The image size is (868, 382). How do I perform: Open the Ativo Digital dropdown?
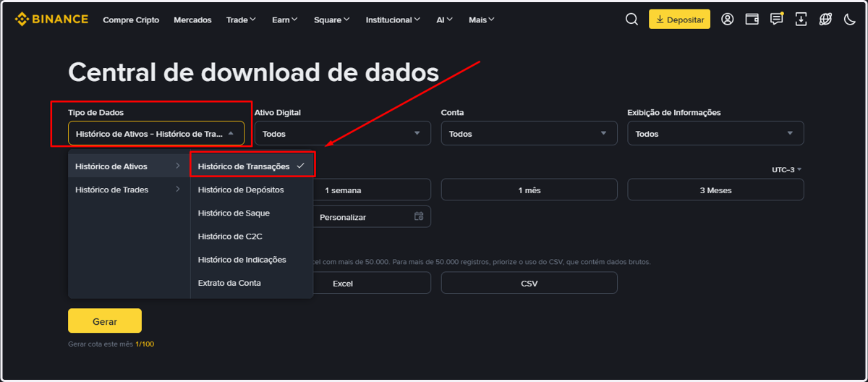(343, 133)
